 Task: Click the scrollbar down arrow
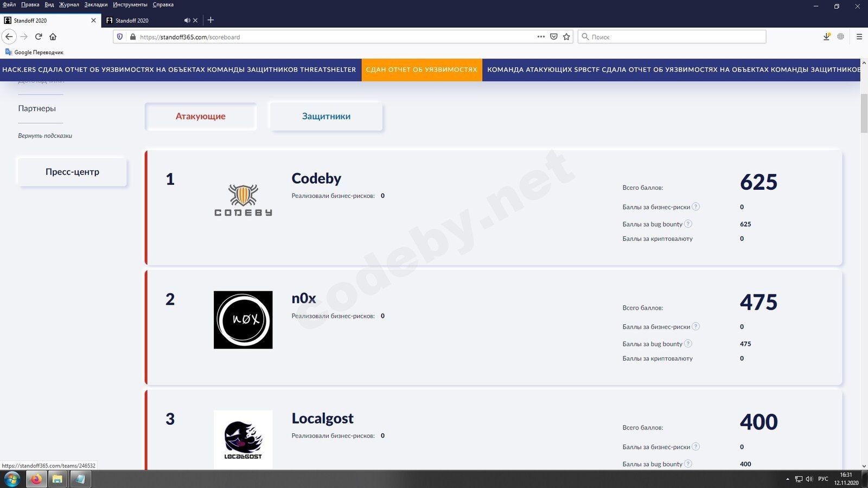(x=864, y=466)
